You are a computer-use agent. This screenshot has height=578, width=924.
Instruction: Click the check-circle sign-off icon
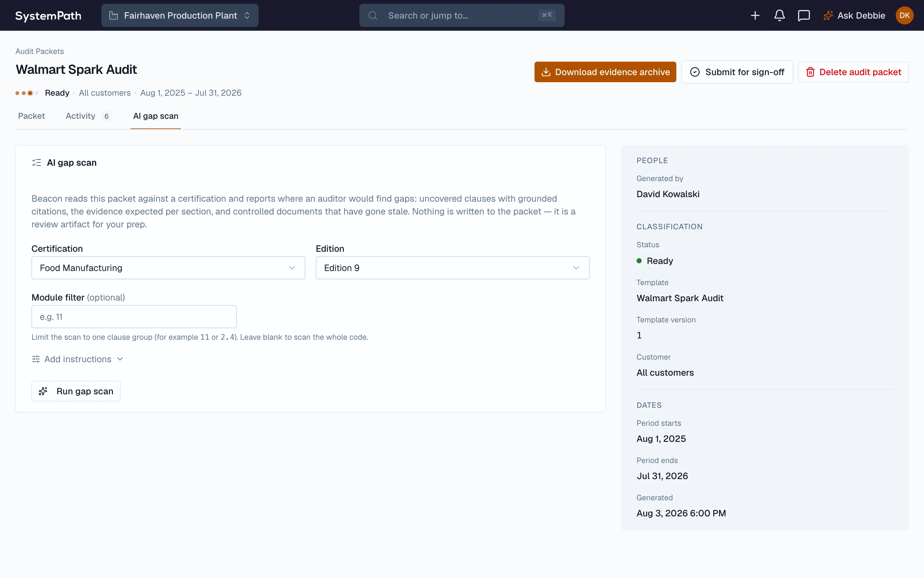pyautogui.click(x=695, y=72)
